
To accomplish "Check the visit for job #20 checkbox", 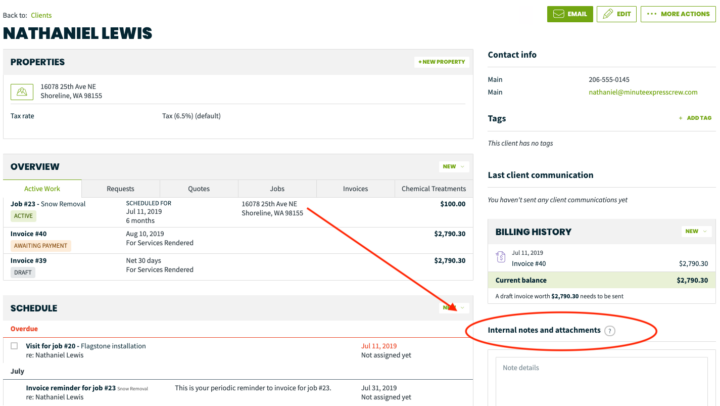I will coord(14,346).
